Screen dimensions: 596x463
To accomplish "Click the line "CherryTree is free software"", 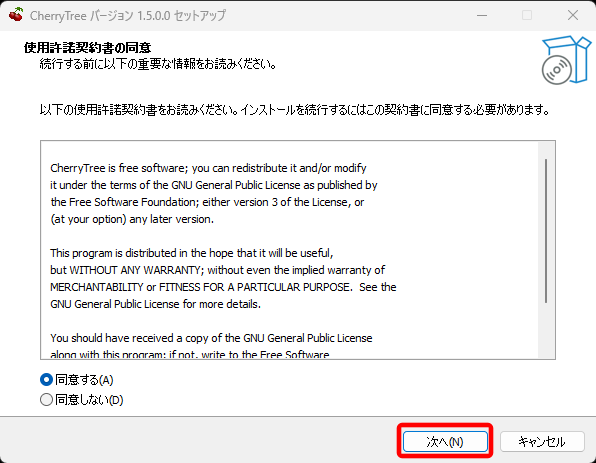I will pos(208,168).
